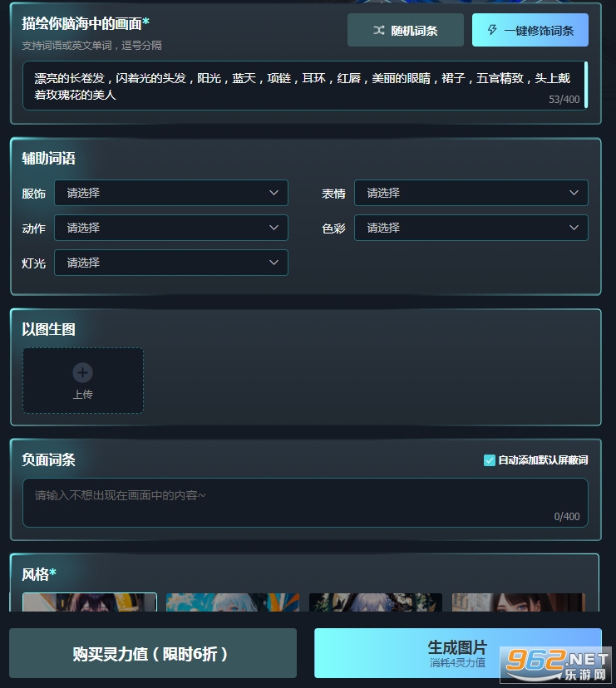616x688 pixels.
Task: Click the 辅助词语 section heading
Action: [x=49, y=158]
